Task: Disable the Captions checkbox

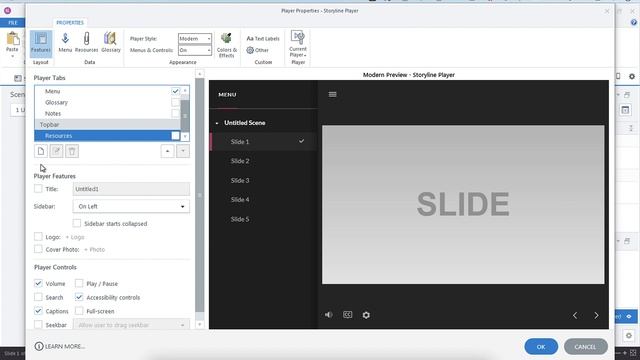Action: point(38,311)
